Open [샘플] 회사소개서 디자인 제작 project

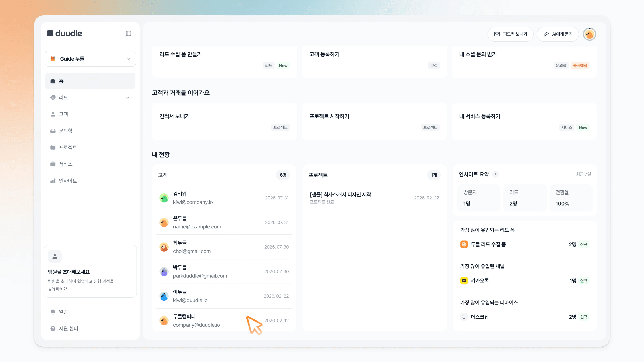[x=374, y=198]
